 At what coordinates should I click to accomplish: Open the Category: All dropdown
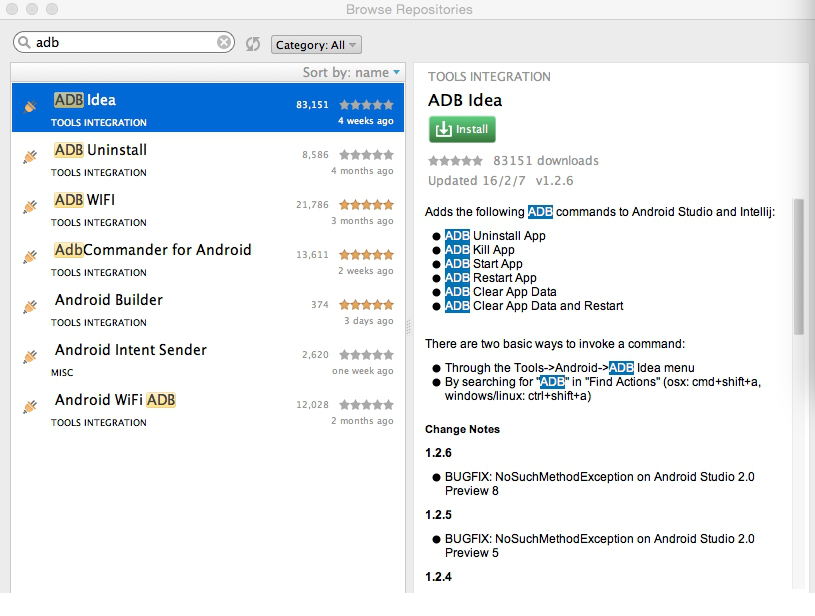click(x=316, y=45)
